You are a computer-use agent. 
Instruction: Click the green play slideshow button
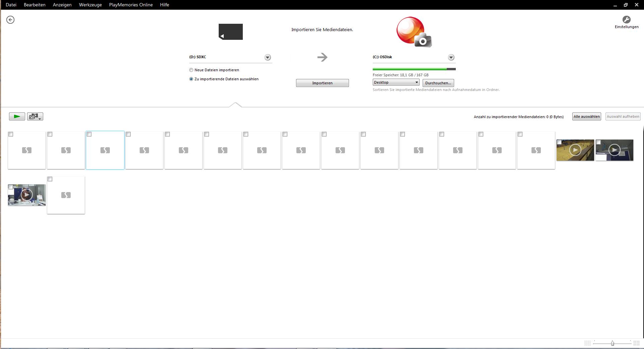tap(17, 116)
